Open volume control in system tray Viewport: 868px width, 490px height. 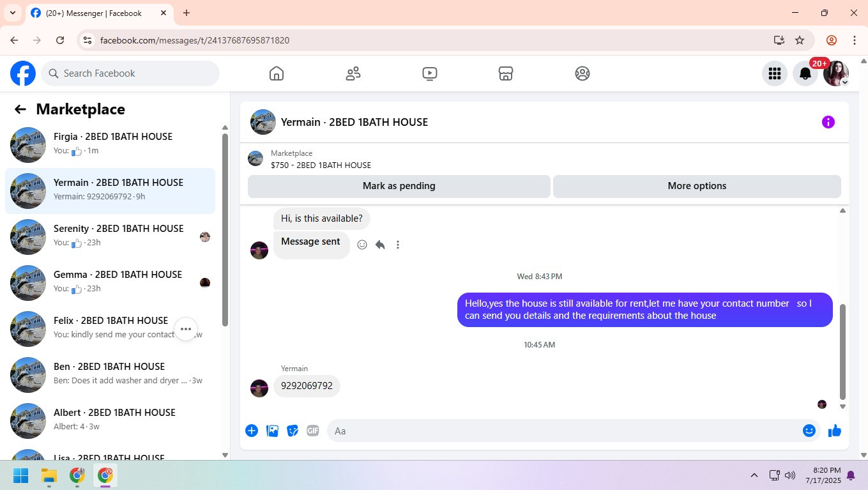click(790, 475)
